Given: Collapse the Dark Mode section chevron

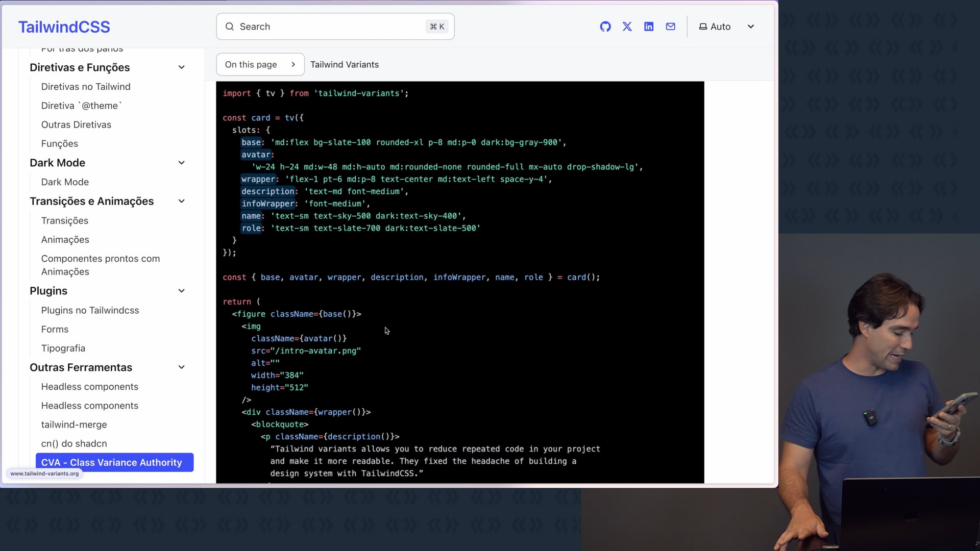Looking at the screenshot, I should (181, 163).
